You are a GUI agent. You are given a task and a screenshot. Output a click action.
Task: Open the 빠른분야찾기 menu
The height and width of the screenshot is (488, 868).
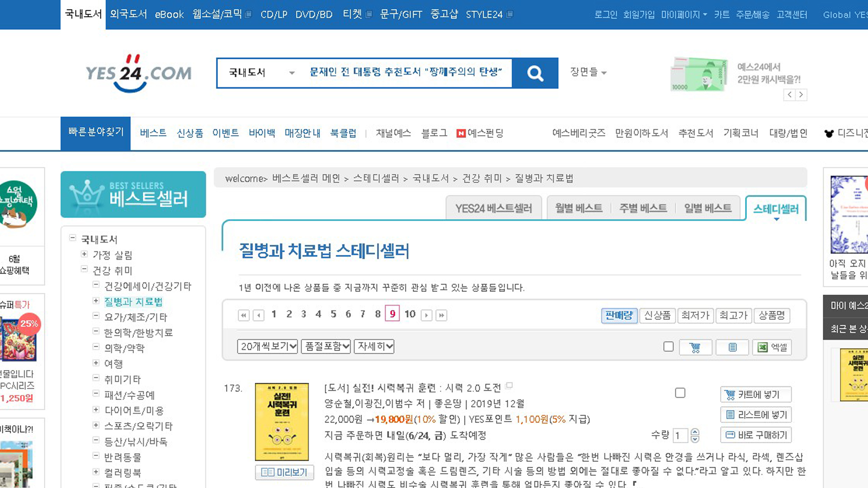(96, 133)
